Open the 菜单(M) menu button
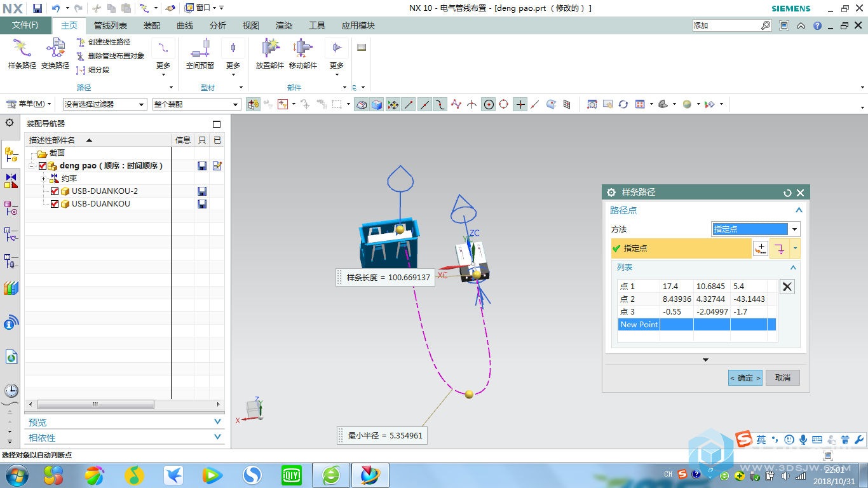 click(x=30, y=104)
